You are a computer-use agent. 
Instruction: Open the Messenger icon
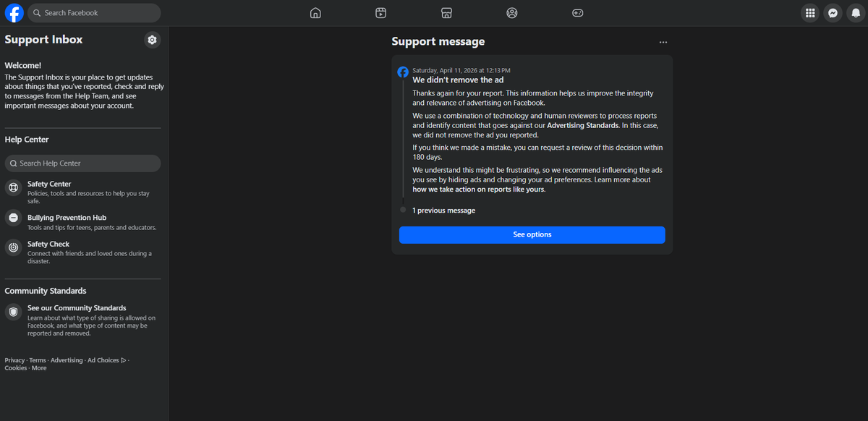833,13
